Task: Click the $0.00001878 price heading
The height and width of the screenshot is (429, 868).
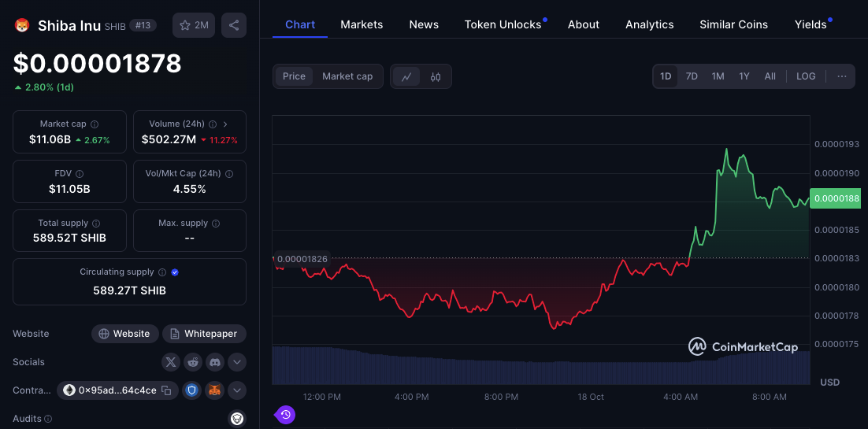Action: 98,63
